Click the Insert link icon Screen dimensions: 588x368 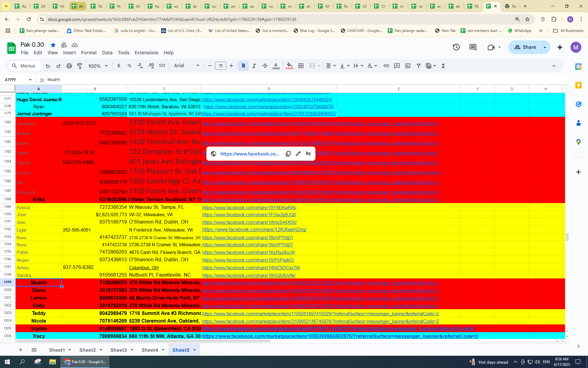[386, 66]
